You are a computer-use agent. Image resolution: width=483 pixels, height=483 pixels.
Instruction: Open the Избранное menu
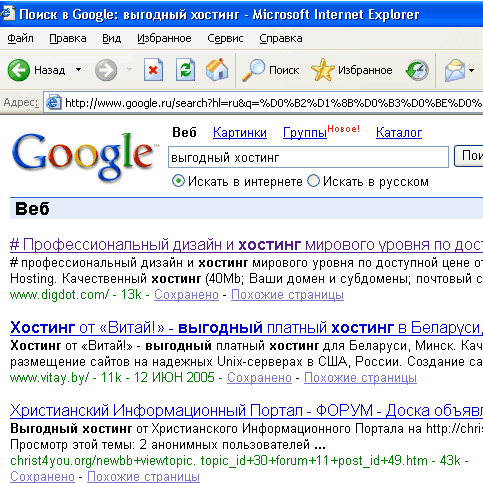coord(164,38)
